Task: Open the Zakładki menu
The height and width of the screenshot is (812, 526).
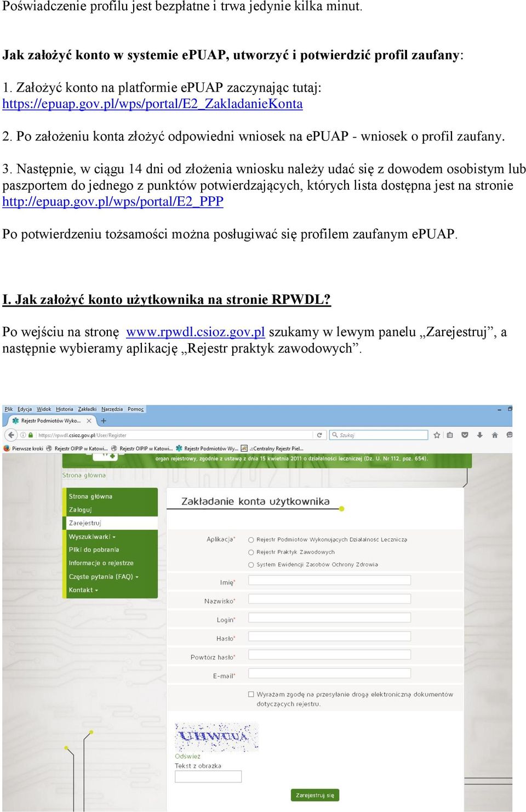Action: (87, 409)
